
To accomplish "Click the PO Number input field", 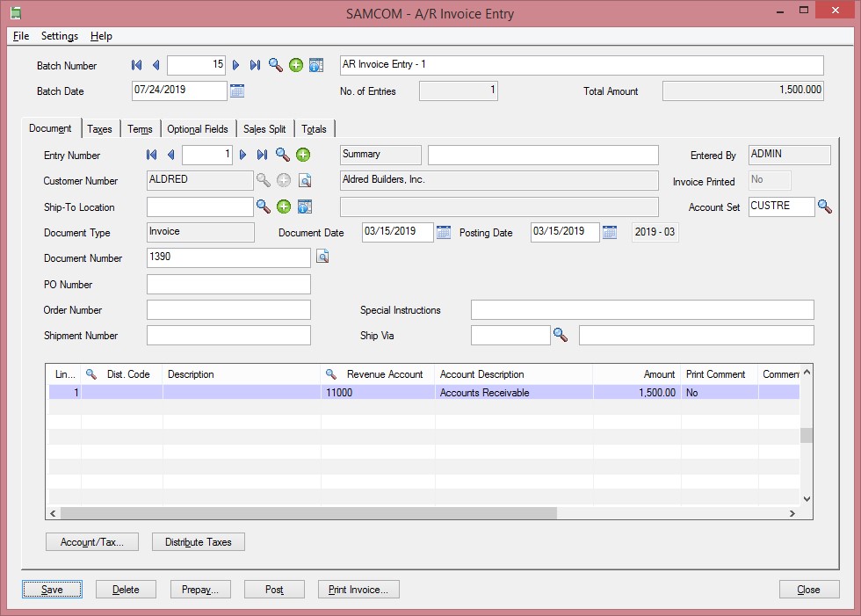I will click(228, 284).
